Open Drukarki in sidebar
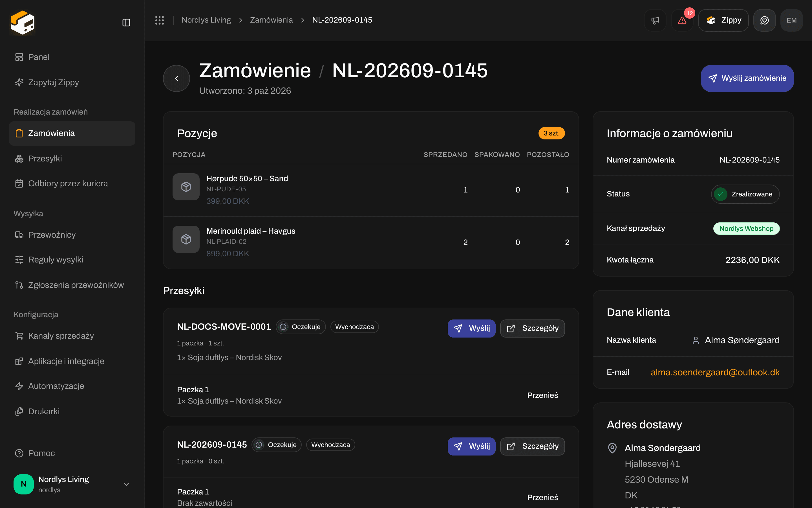The width and height of the screenshot is (812, 508). tap(72, 411)
